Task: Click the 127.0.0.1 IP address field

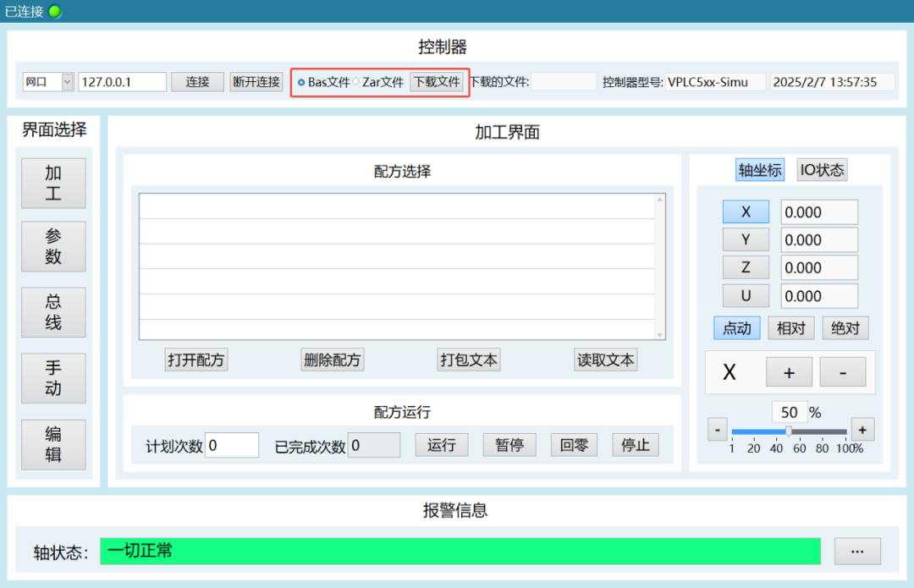Action: coord(123,82)
